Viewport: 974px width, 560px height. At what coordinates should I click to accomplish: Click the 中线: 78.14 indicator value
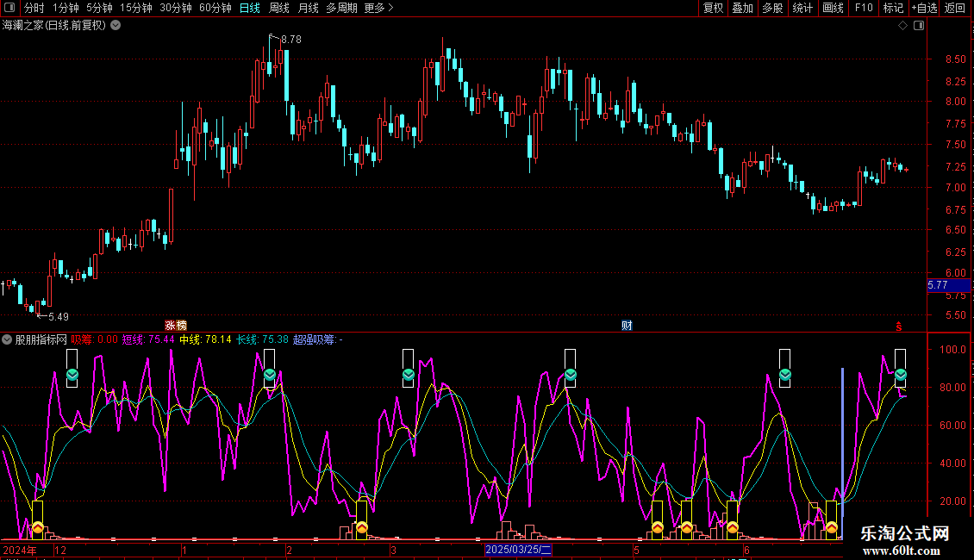coord(205,339)
